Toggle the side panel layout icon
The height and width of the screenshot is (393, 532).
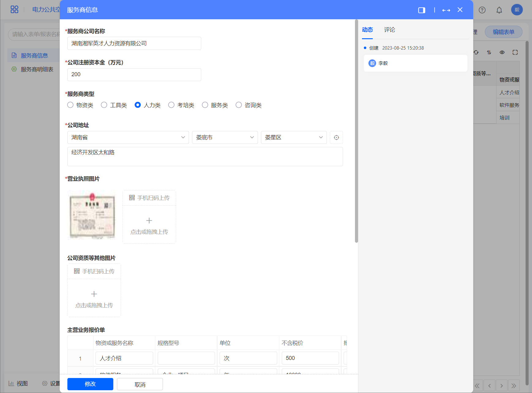(422, 10)
